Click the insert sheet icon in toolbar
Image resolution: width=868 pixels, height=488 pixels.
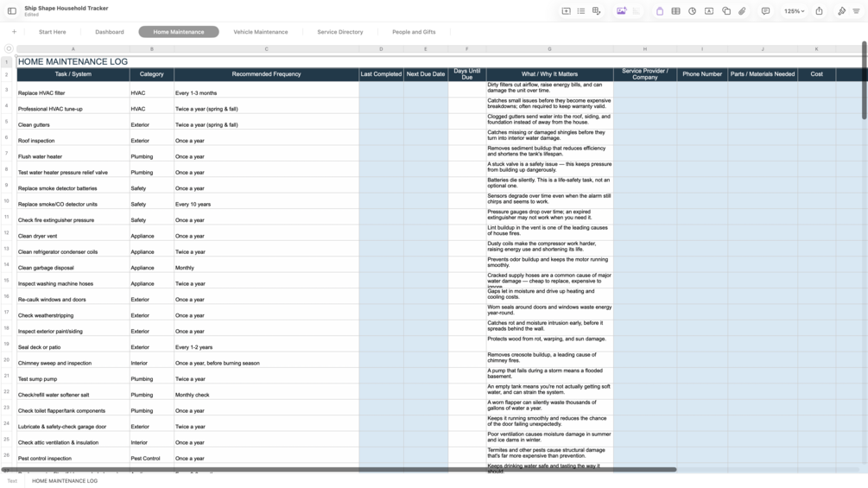566,11
